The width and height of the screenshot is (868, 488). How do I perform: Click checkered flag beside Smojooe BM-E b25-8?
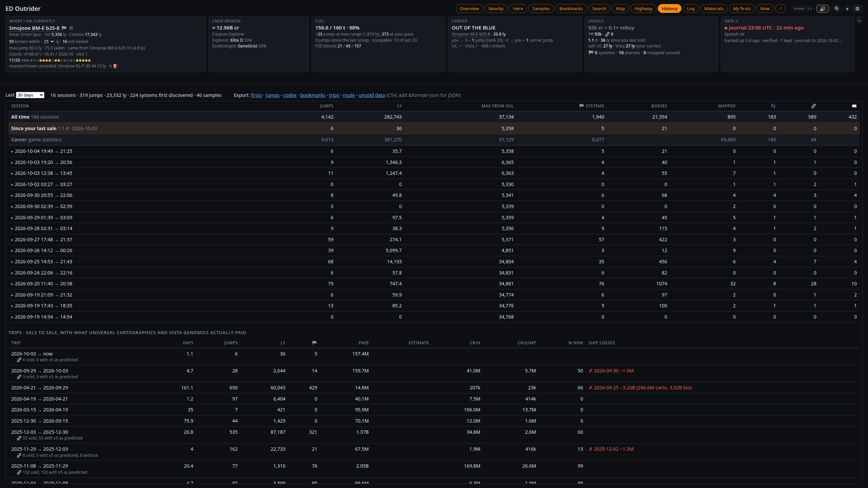(64, 28)
